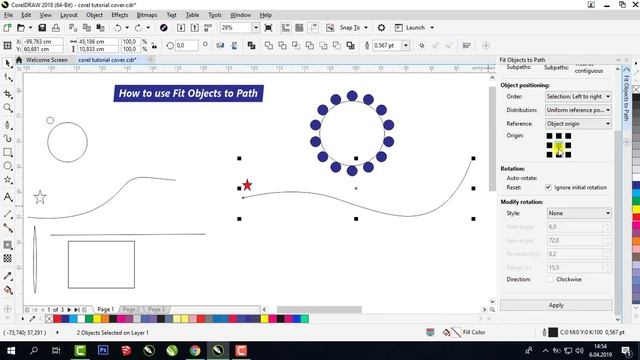Open Chrome from the taskbar
Screen dimensions: 640x360
pos(195,351)
